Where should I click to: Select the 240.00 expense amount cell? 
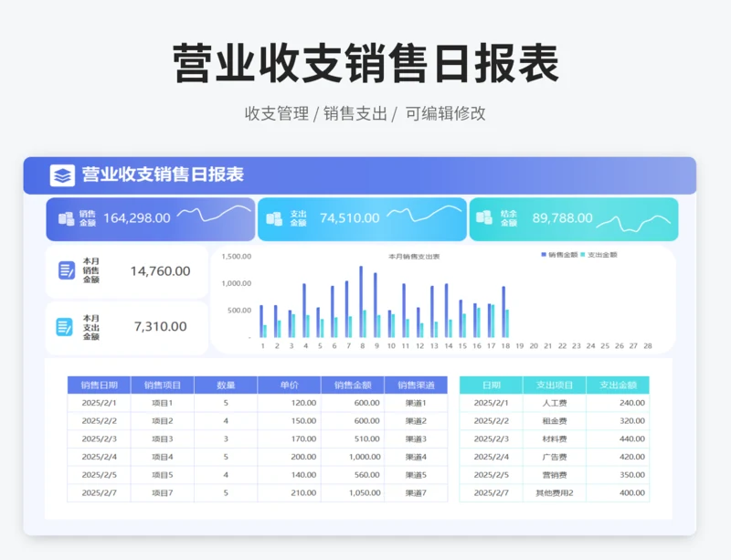pyautogui.click(x=618, y=403)
